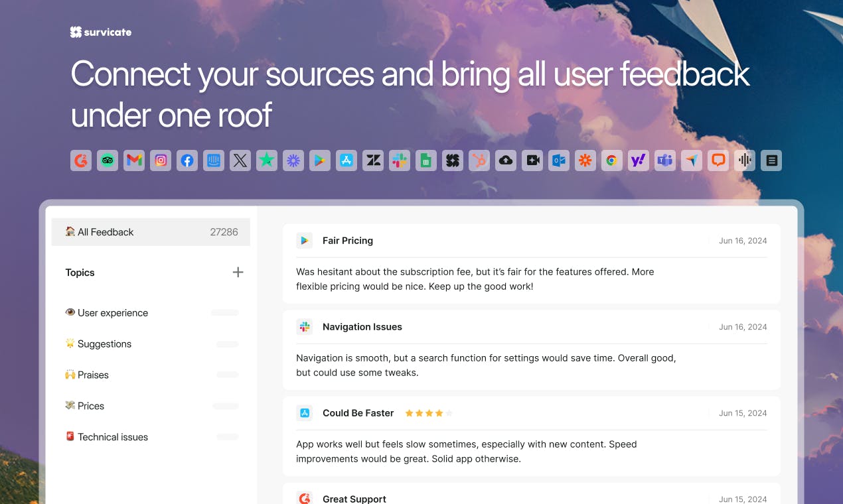Select the blue-orange paper arrow icon

(x=692, y=160)
